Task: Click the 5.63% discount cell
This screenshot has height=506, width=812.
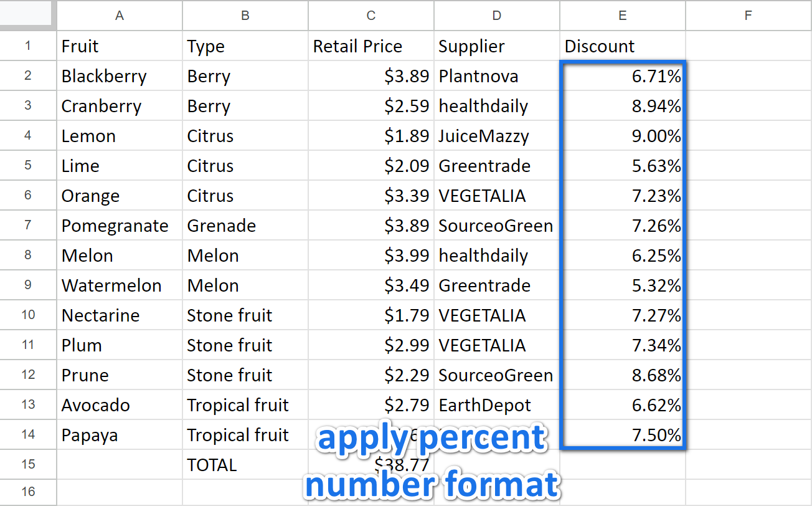Action: pyautogui.click(x=623, y=166)
